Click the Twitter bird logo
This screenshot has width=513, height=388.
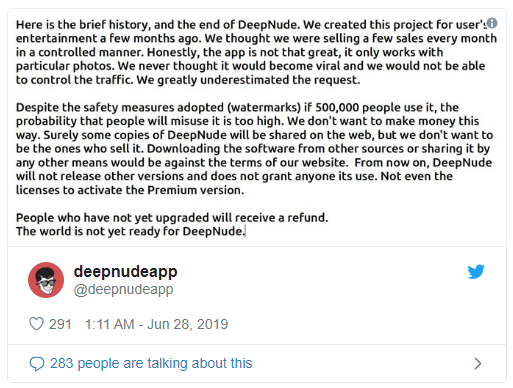coord(476,272)
